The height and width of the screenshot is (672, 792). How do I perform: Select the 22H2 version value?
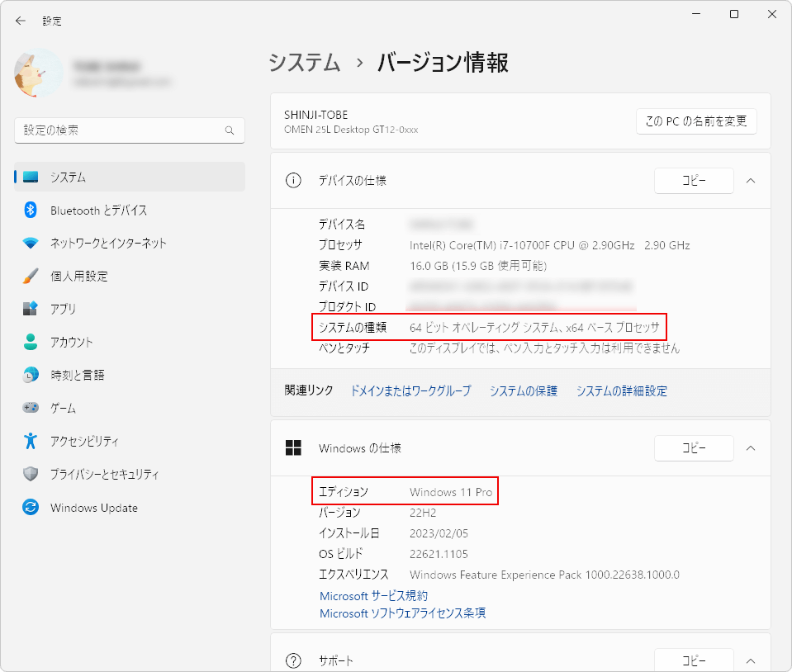423,513
